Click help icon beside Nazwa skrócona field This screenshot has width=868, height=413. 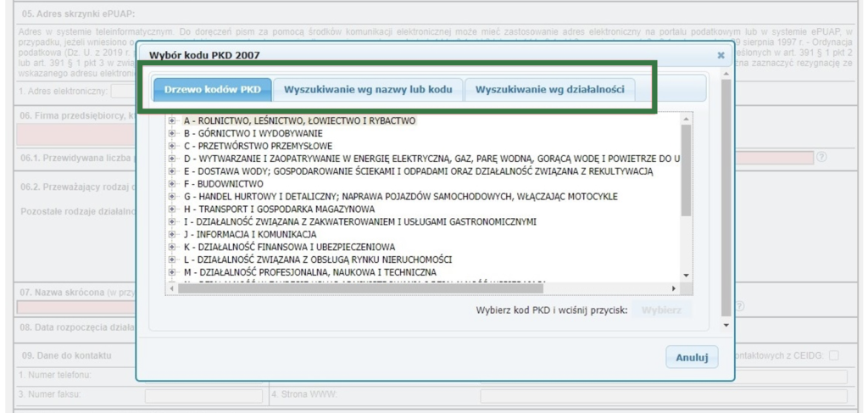(739, 306)
